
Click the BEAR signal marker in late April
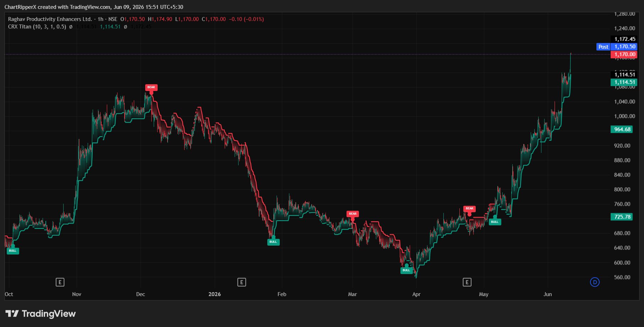coord(469,209)
